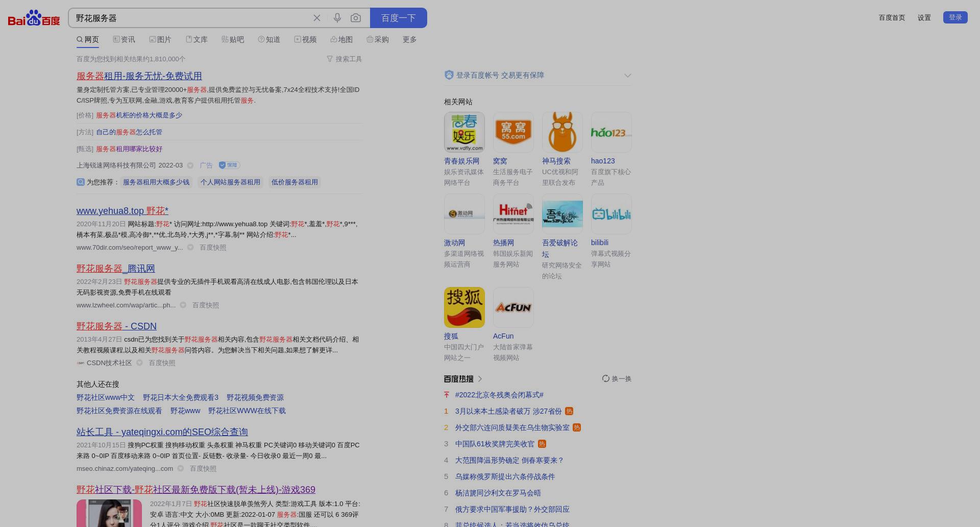This screenshot has height=527, width=980.
Task: Expand dropdown arrow beside 上海锐速网络科技有限公司
Action: pos(190,165)
